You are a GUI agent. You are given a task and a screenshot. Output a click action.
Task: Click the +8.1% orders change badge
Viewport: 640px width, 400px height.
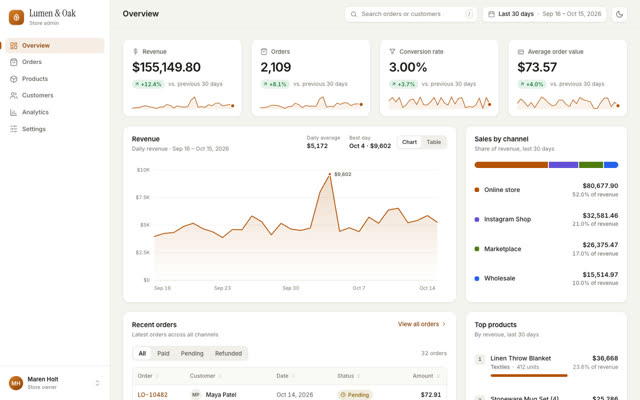[275, 84]
